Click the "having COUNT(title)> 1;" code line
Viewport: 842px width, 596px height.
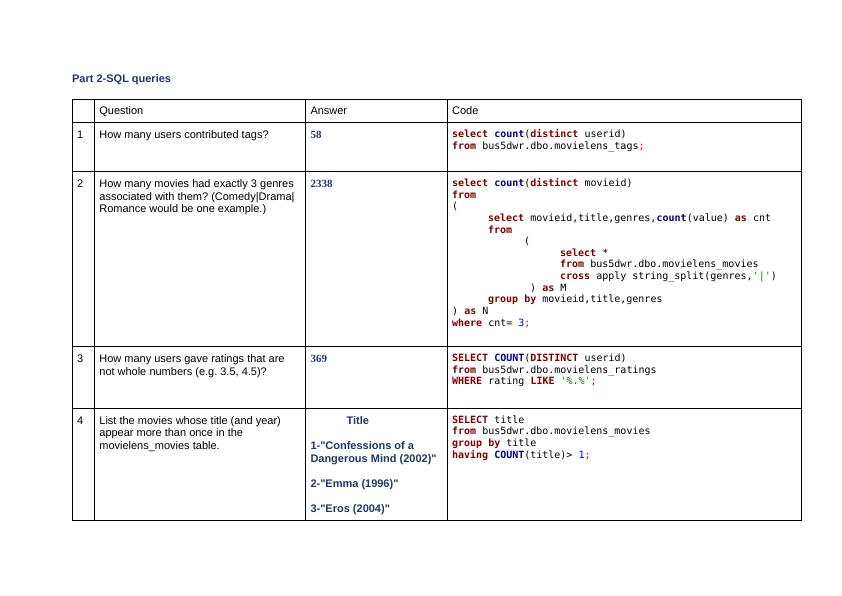pyautogui.click(x=520, y=455)
